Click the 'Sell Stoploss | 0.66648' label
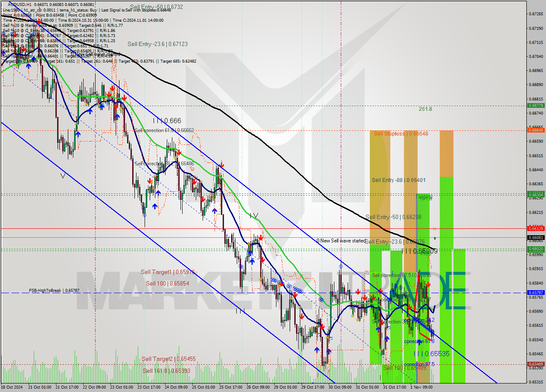Screen dimensions: 546x392 pyautogui.click(x=401, y=133)
